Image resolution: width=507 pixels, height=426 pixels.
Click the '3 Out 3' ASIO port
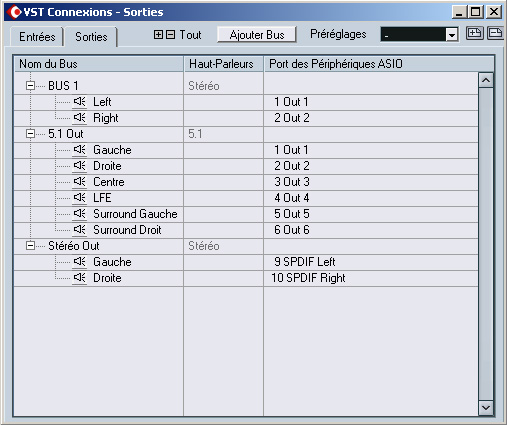point(292,182)
